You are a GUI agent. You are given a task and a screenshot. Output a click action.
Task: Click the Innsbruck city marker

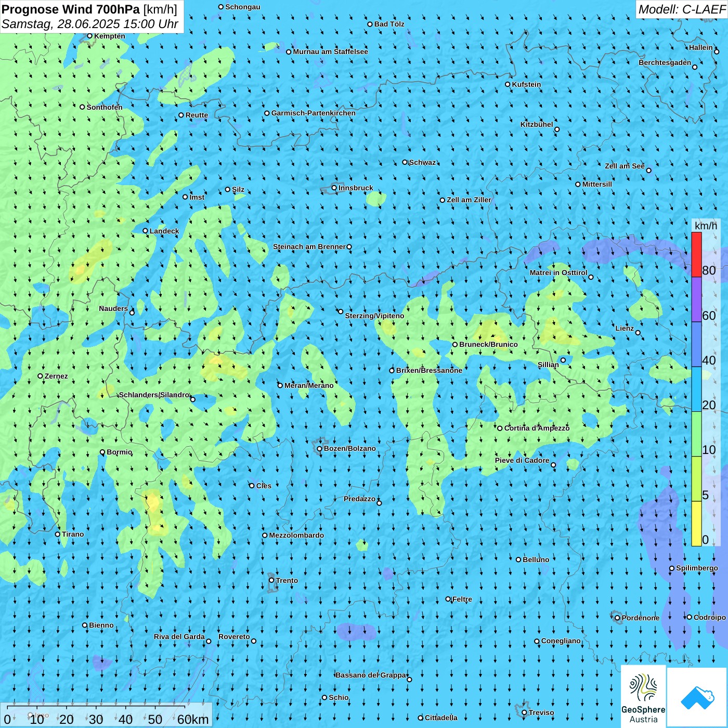coord(334,188)
